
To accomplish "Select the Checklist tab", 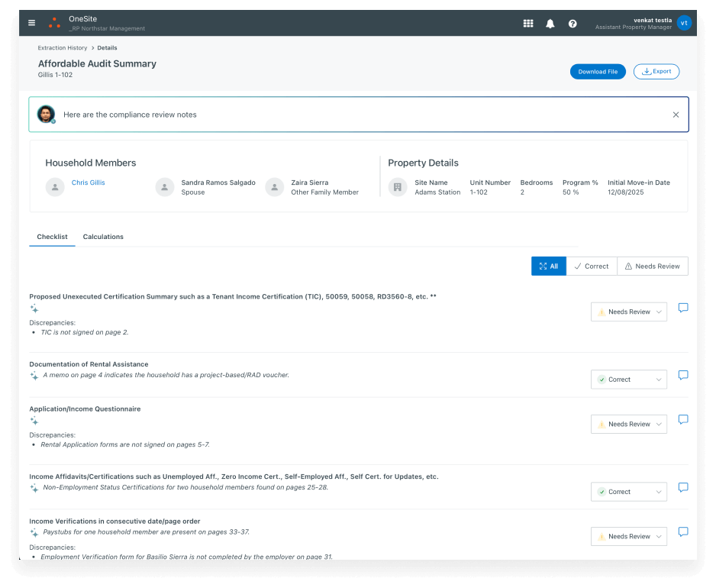I will tap(52, 237).
